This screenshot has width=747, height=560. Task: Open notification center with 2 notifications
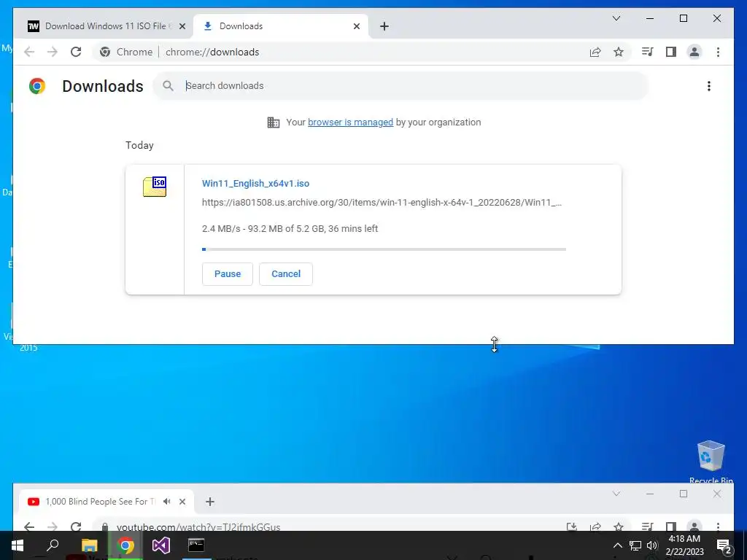coord(724,545)
